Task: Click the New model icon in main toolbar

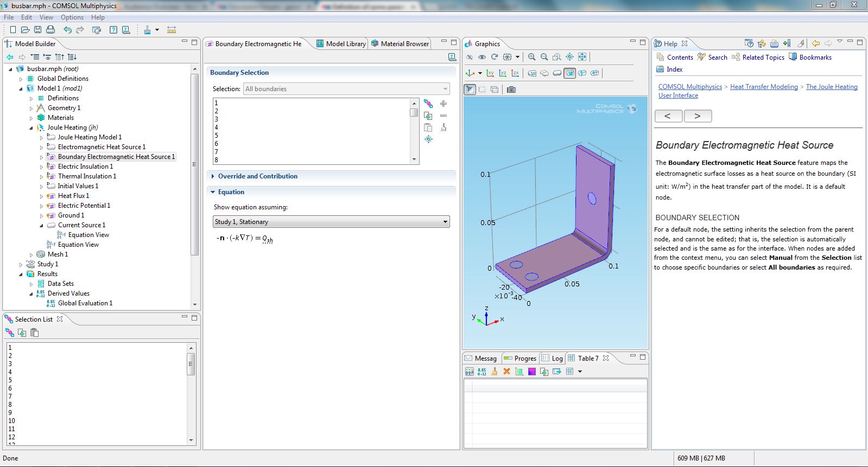Action: click(x=12, y=30)
